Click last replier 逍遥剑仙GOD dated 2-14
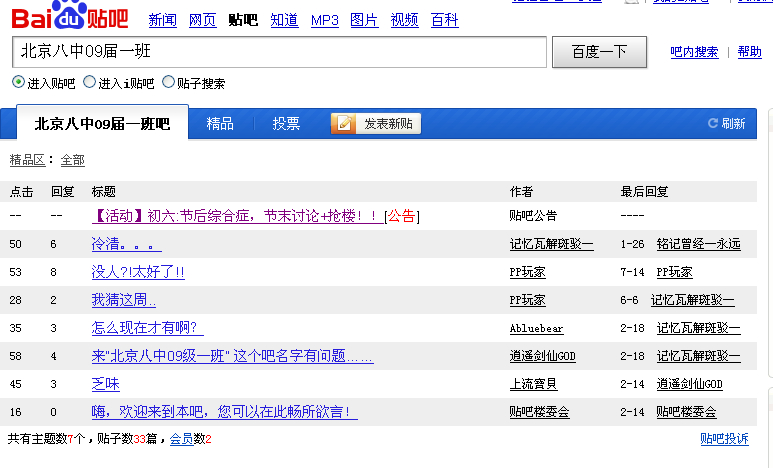This screenshot has width=773, height=468. (690, 384)
